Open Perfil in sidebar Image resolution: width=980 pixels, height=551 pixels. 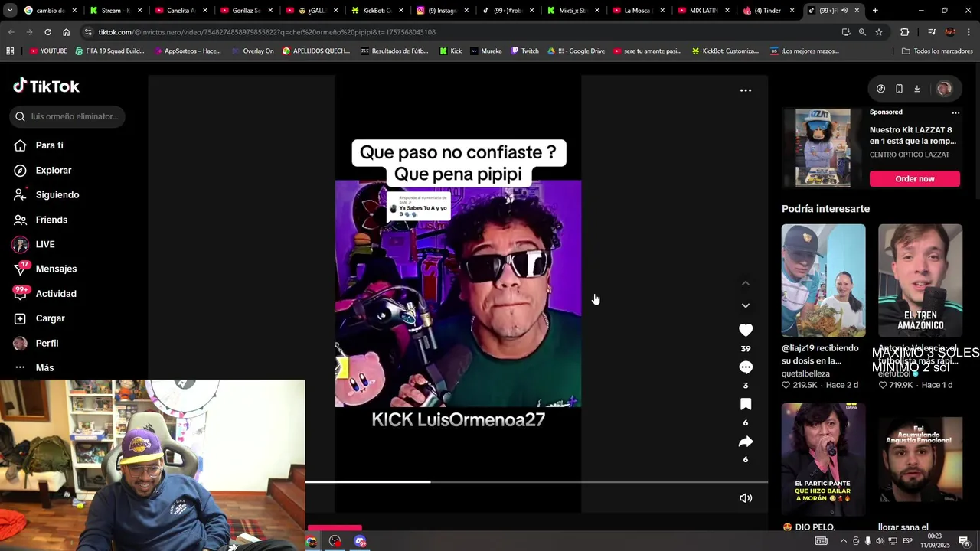47,343
